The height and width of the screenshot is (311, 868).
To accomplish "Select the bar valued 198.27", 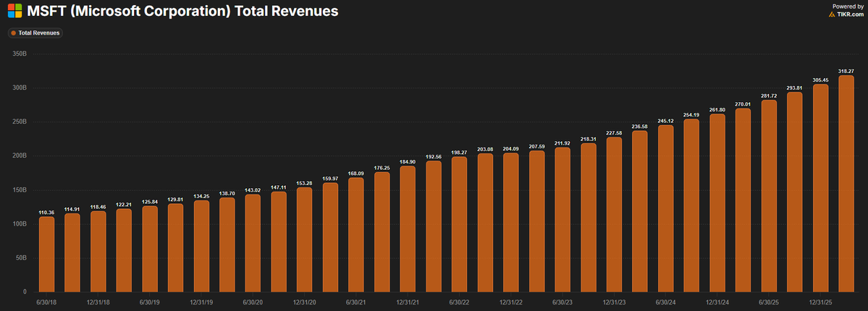I will (x=460, y=224).
